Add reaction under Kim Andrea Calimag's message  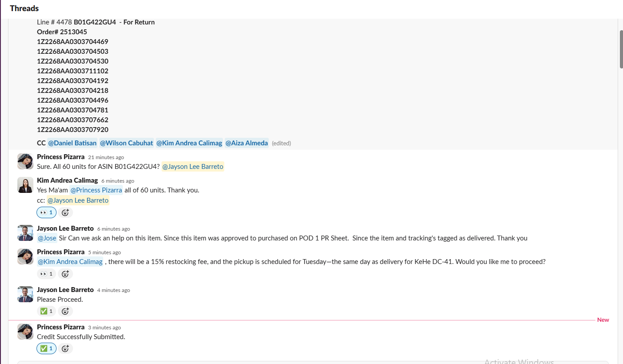tap(65, 212)
